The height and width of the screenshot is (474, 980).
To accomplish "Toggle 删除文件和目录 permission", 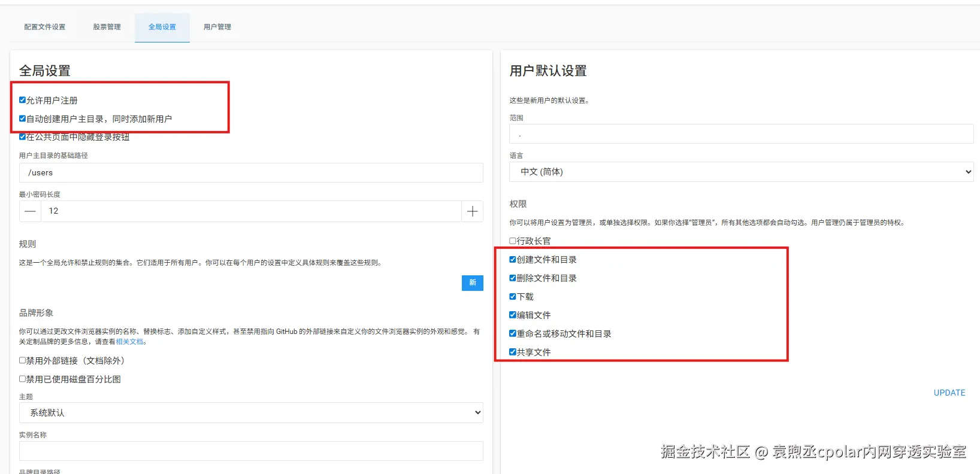I will 513,278.
